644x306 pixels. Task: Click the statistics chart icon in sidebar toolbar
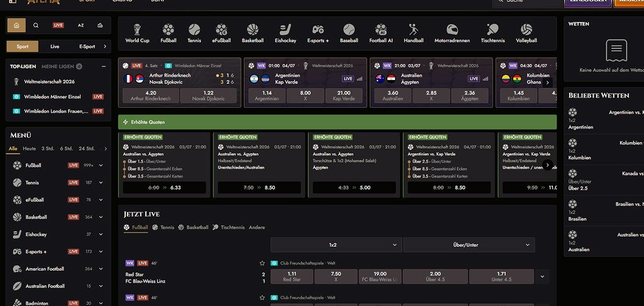[100, 25]
